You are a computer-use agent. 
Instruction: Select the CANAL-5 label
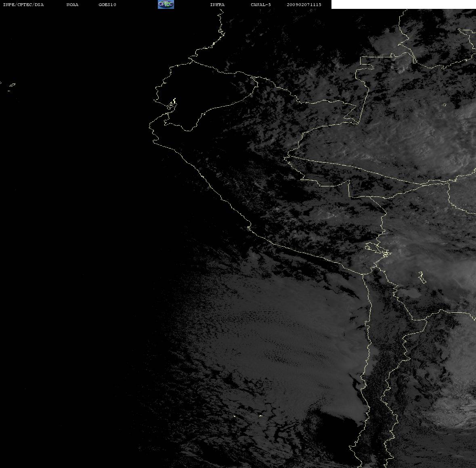261,4
